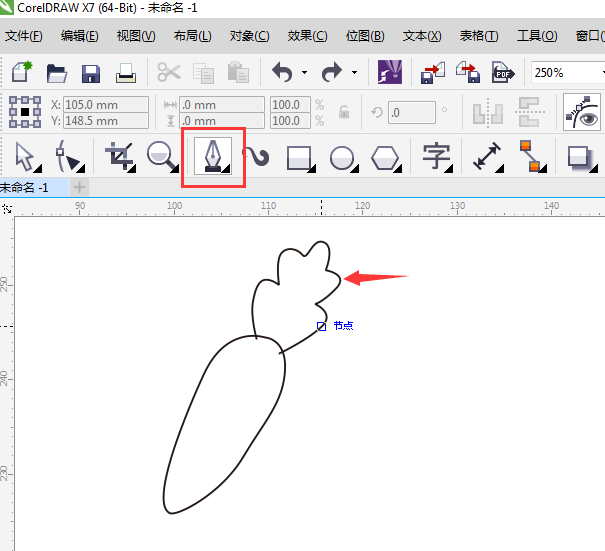Open the 文件(F) menu
This screenshot has height=551, width=605.
[24, 36]
